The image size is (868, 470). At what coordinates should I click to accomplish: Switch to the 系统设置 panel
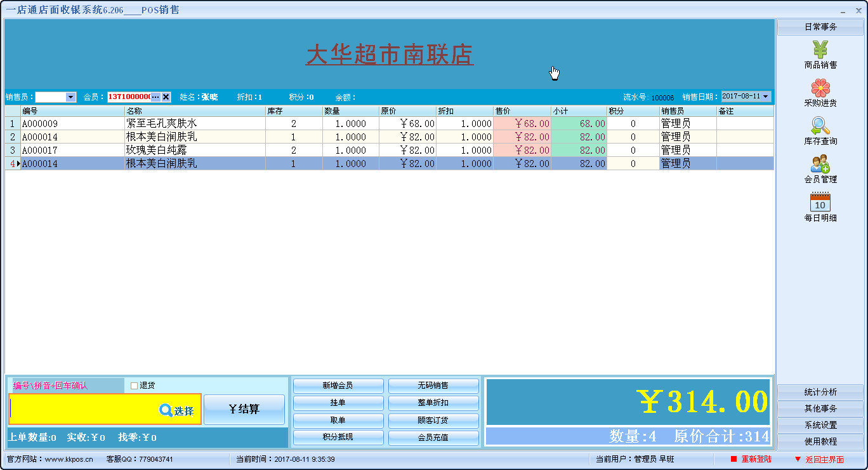click(820, 426)
